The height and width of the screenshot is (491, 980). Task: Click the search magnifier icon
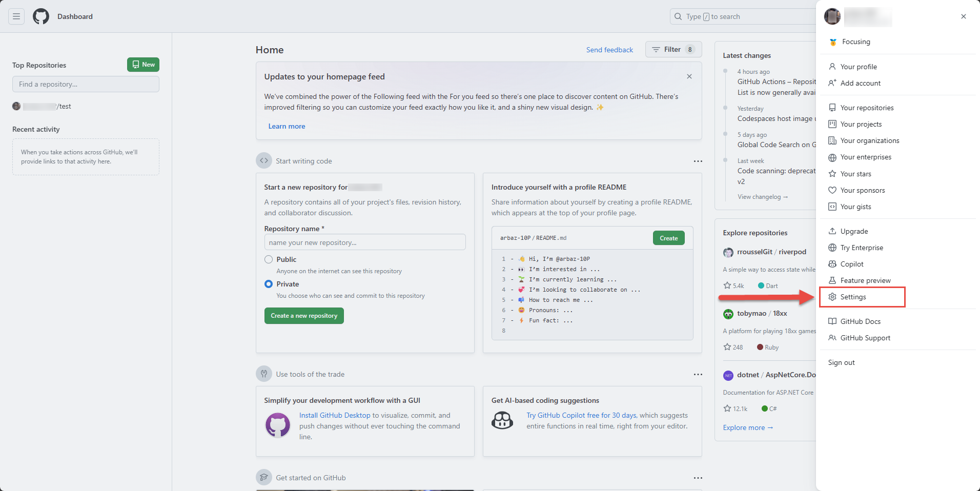[678, 16]
